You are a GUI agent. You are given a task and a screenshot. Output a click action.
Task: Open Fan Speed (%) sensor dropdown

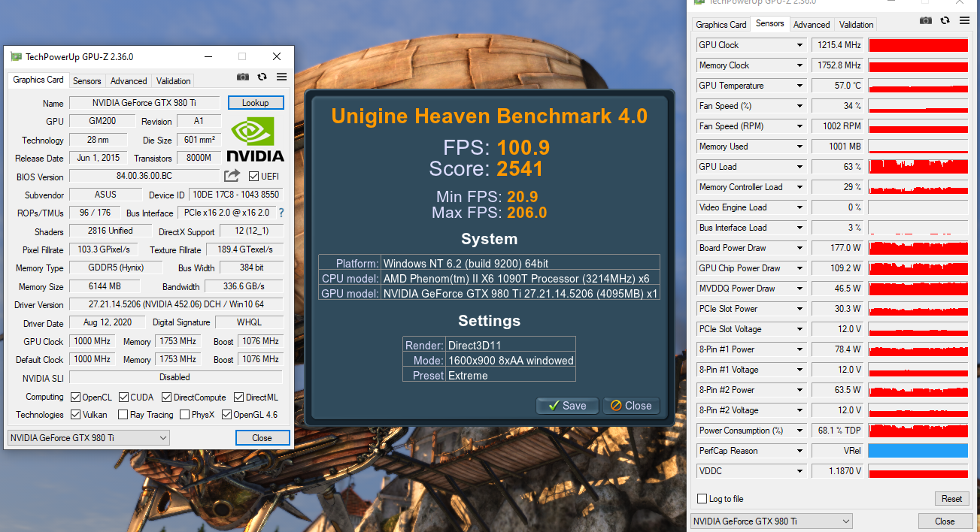799,106
